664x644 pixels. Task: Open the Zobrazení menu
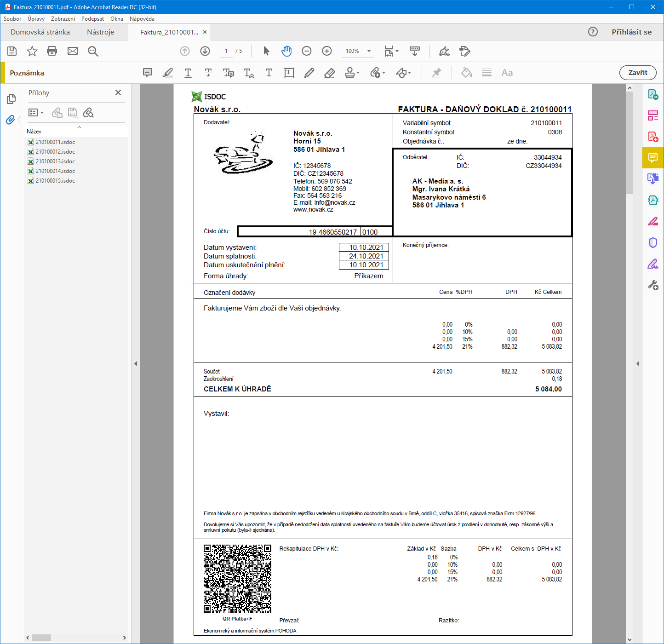click(x=63, y=19)
